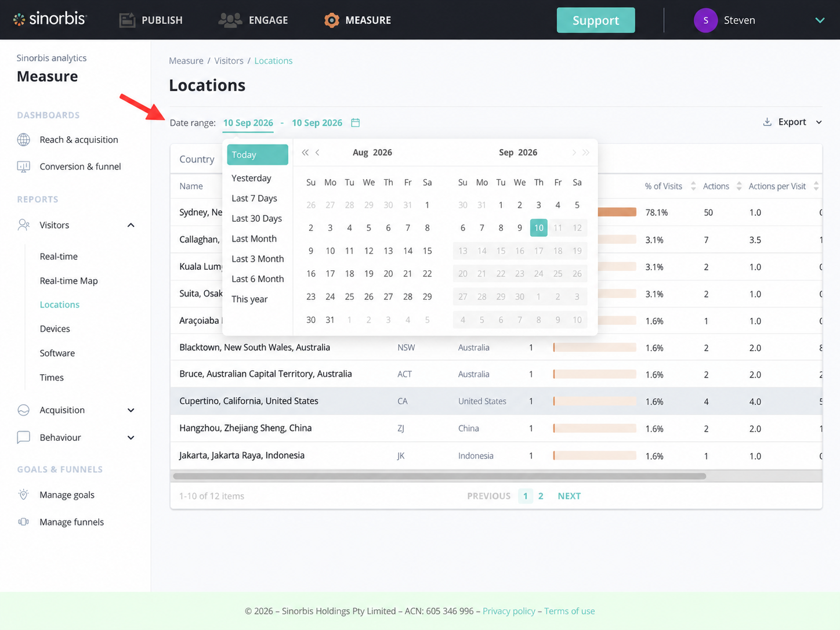Viewport: 840px width, 630px height.
Task: Open the user account dropdown arrow
Action: click(820, 20)
